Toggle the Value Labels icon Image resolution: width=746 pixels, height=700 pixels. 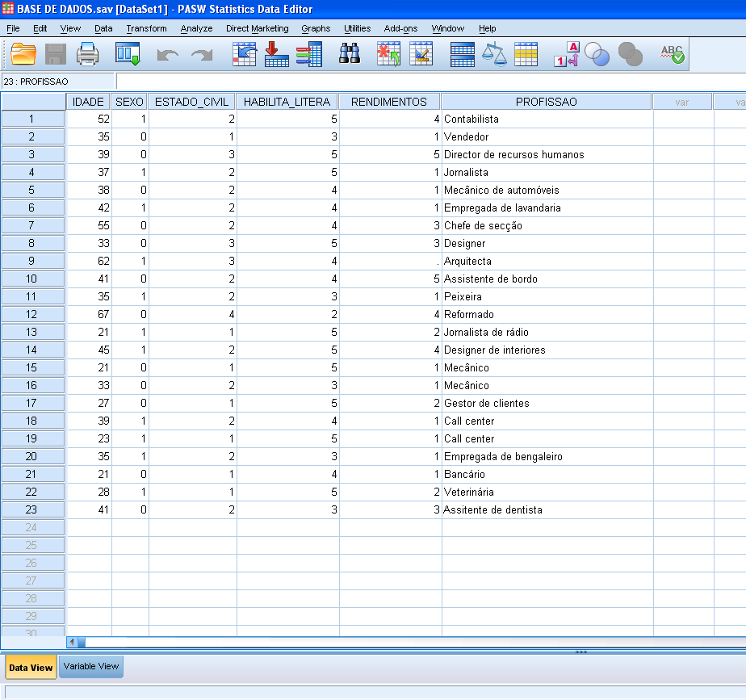566,54
